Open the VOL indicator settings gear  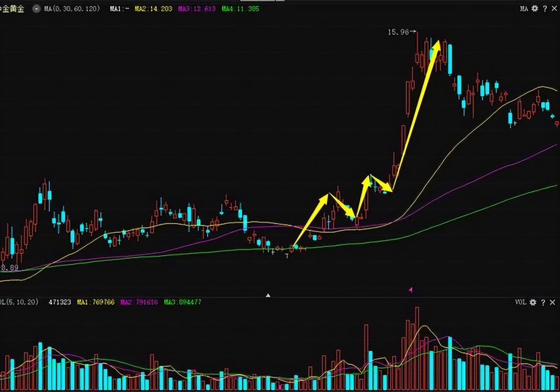(x=532, y=302)
